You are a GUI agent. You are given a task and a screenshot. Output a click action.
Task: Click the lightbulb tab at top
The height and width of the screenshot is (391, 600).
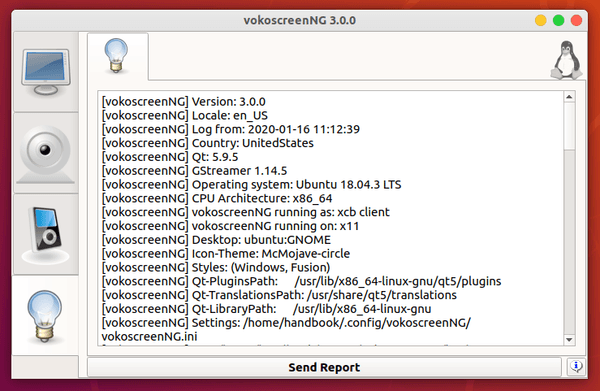point(117,56)
